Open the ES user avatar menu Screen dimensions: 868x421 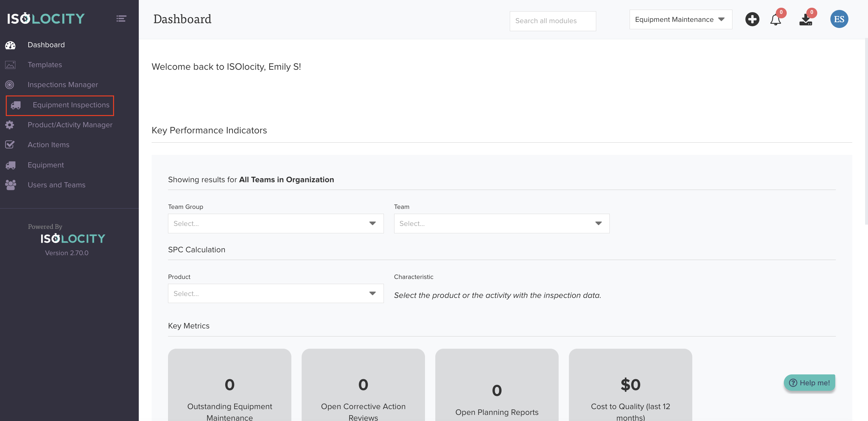839,19
